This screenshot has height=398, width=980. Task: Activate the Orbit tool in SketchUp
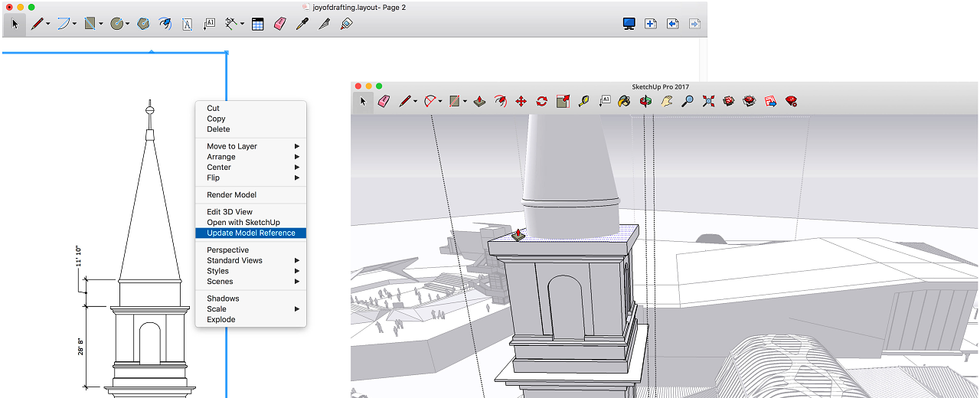coord(645,101)
